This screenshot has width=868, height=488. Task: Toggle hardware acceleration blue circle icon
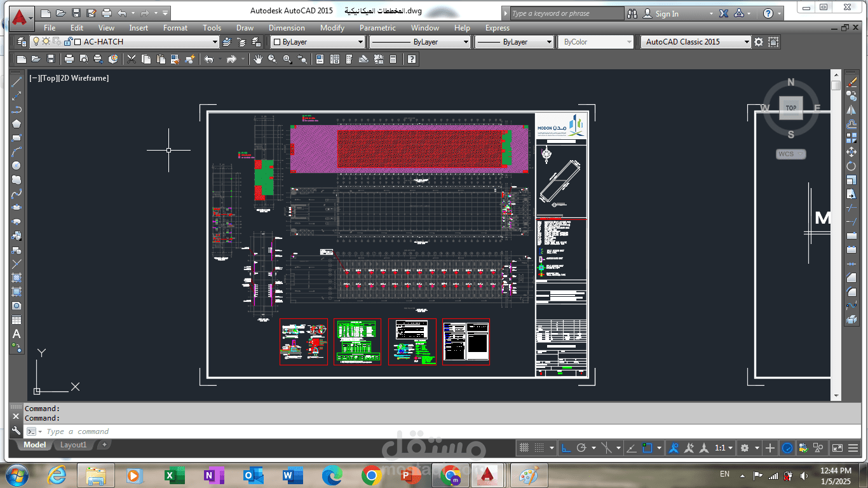click(787, 448)
